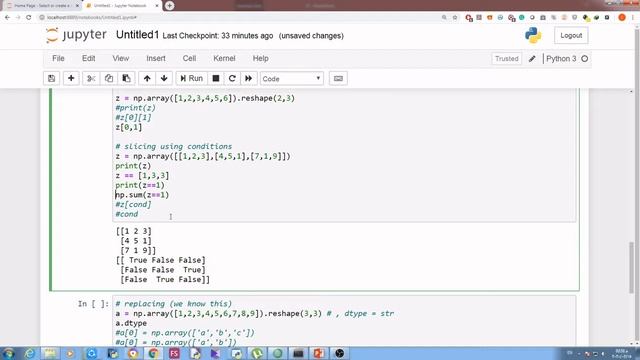
Task: Save the notebook with the floppy disk icon
Action: (51, 78)
